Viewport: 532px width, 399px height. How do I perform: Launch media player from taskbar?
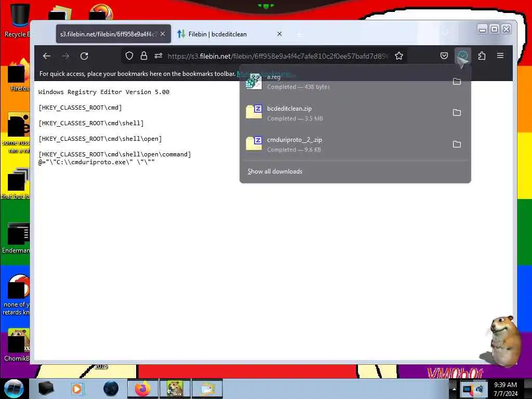click(x=77, y=389)
